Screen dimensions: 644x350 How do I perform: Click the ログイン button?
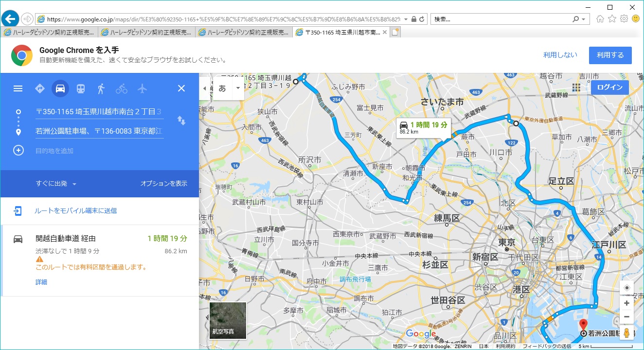(609, 87)
